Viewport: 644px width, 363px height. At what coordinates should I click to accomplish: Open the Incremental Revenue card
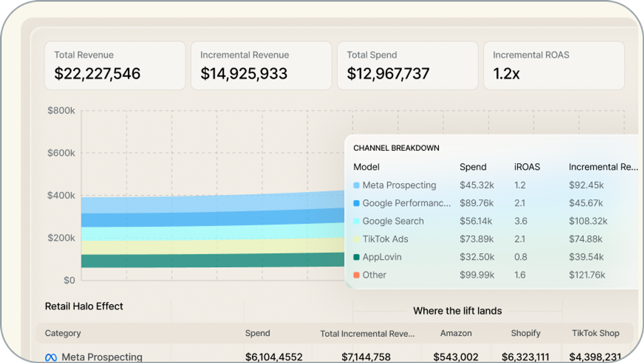261,65
